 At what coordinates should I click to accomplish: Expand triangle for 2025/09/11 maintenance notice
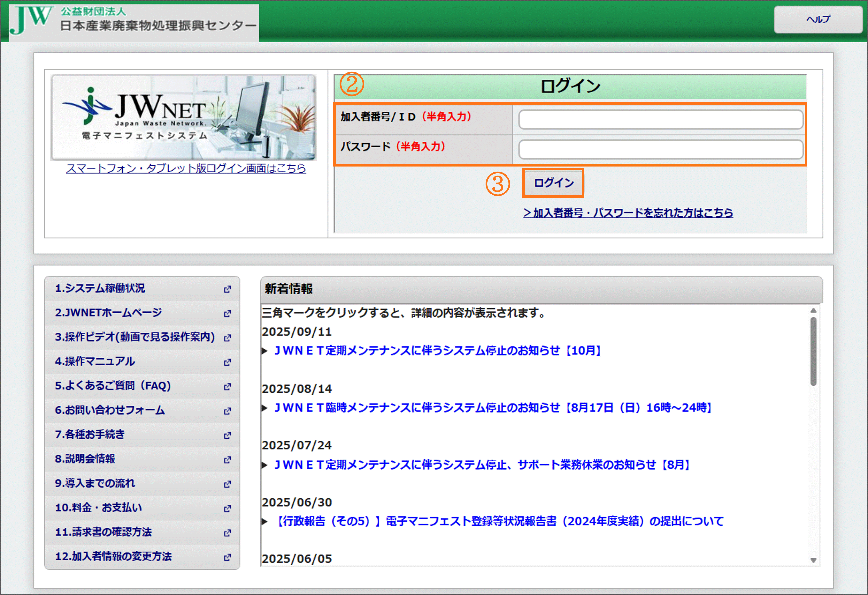pyautogui.click(x=265, y=351)
